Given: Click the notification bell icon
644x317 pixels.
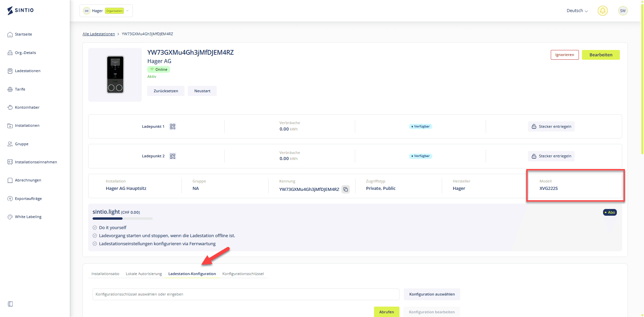Looking at the screenshot, I should pyautogui.click(x=602, y=11).
